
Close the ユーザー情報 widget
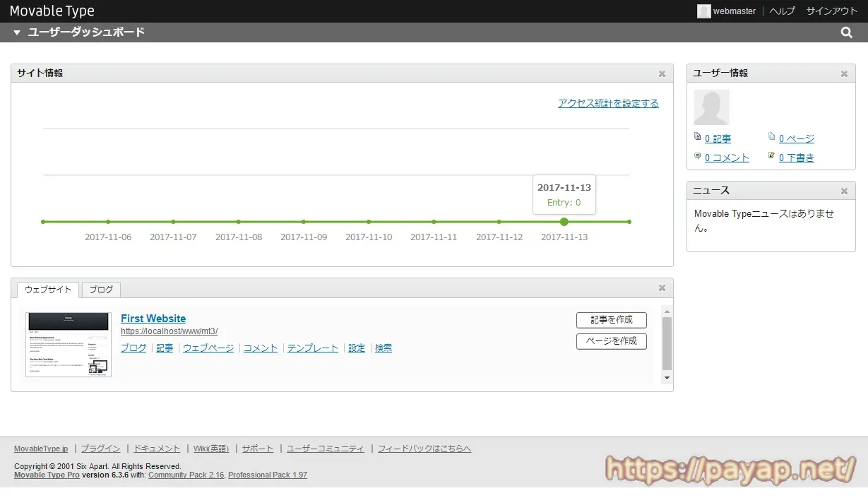pyautogui.click(x=844, y=73)
